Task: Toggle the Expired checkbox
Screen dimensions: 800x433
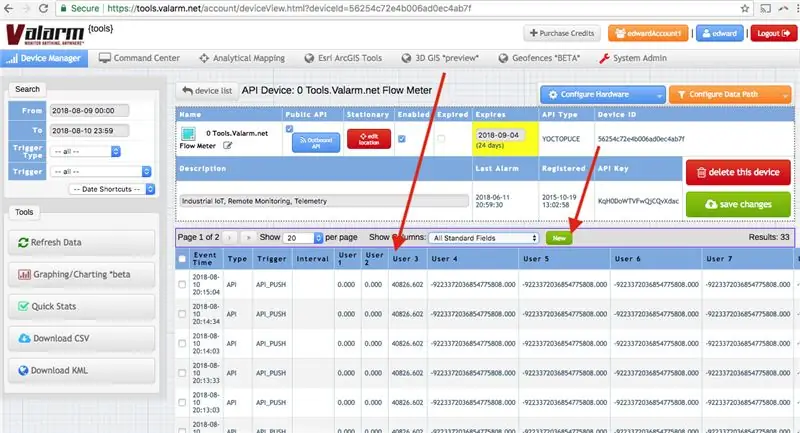Action: (441, 139)
